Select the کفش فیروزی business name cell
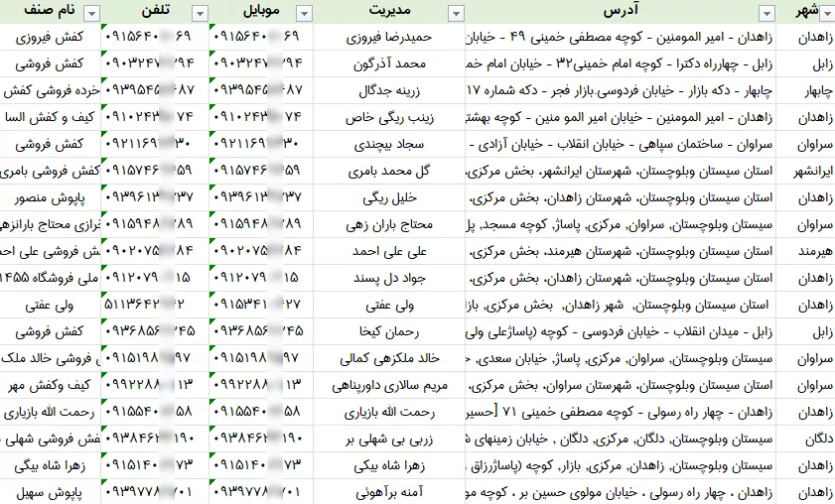The image size is (835, 504). (x=50, y=38)
